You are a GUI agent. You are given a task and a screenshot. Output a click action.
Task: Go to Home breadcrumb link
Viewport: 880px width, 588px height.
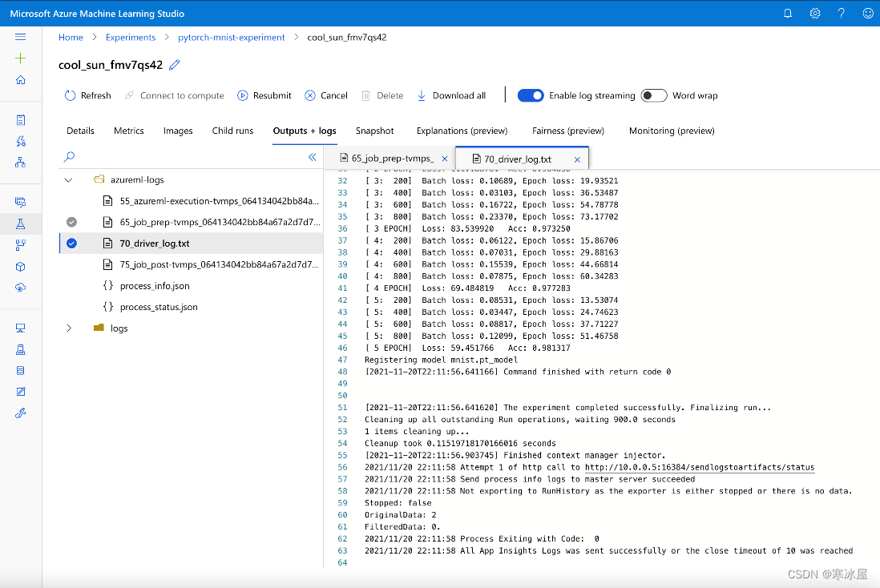pos(71,37)
